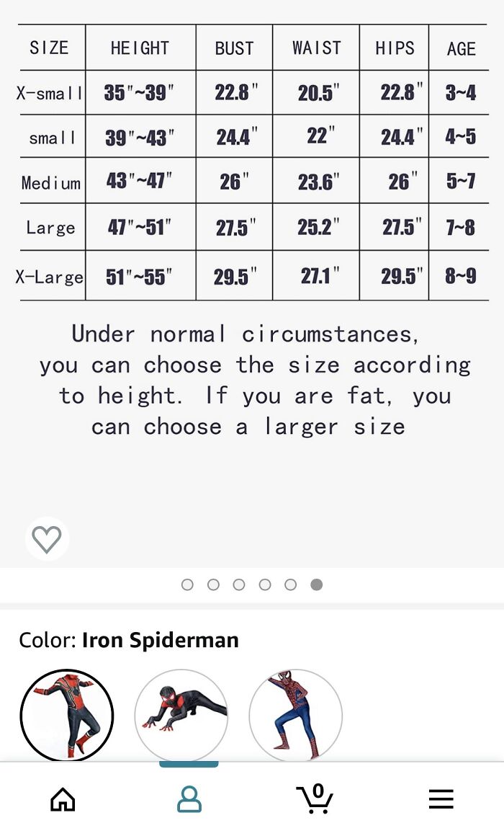
Task: Select the first carousel dot indicator
Action: (187, 586)
